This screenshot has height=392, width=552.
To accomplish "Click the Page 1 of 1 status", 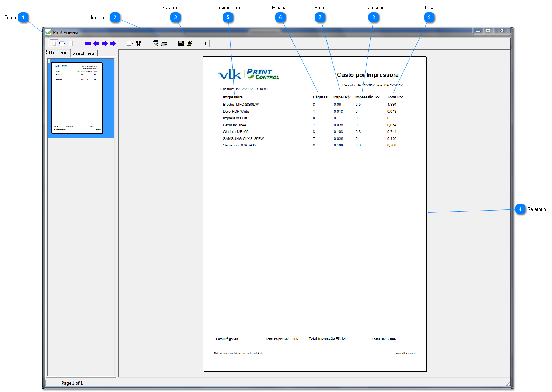I will tap(72, 383).
